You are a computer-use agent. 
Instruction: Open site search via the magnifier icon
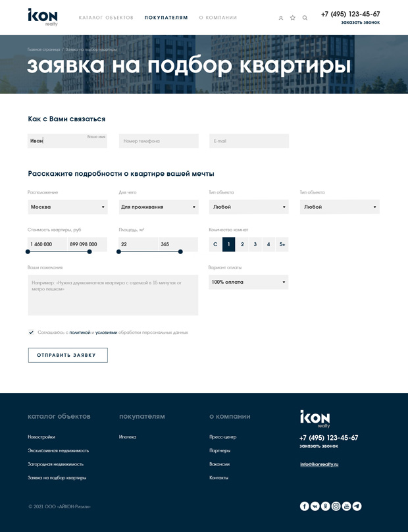click(x=305, y=18)
